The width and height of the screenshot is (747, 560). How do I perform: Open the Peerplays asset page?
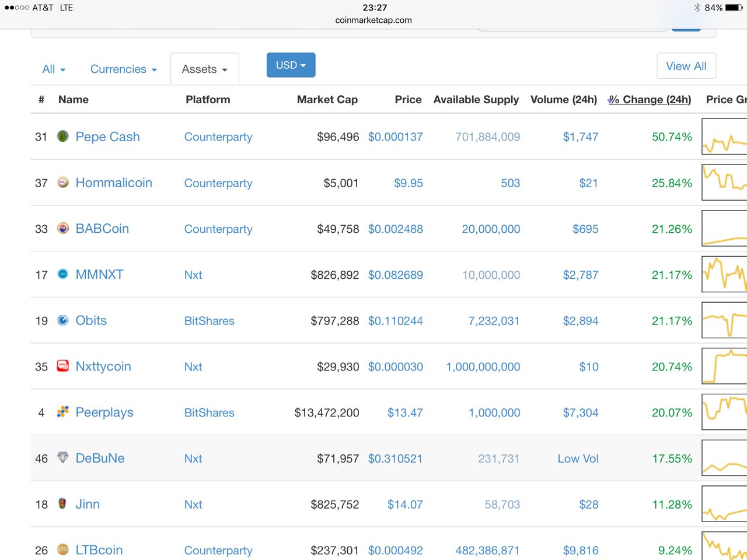pos(104,412)
